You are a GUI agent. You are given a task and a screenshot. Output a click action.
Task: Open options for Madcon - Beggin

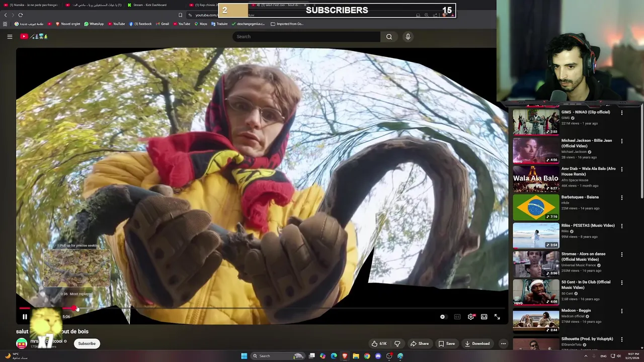point(622,311)
